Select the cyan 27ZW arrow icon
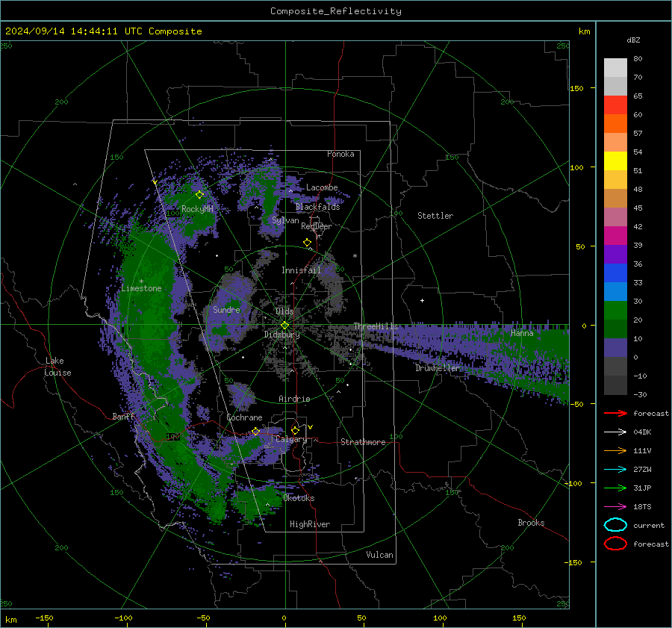 (615, 470)
